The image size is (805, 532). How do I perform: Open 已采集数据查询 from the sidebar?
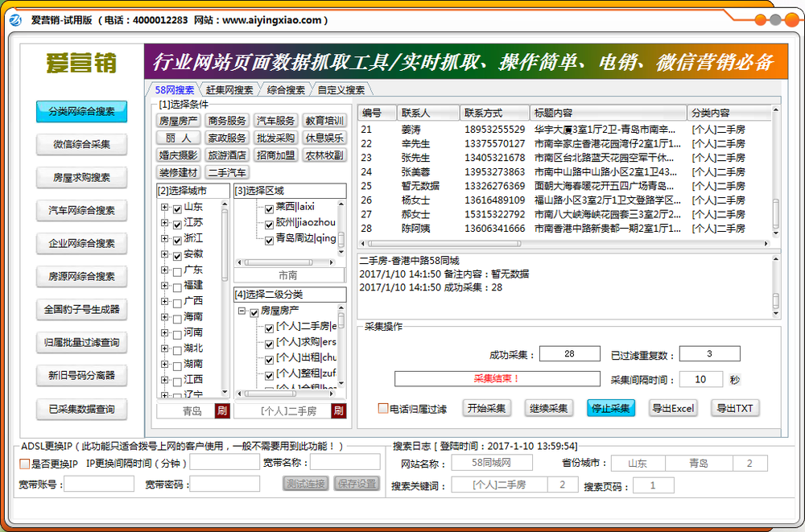point(81,410)
